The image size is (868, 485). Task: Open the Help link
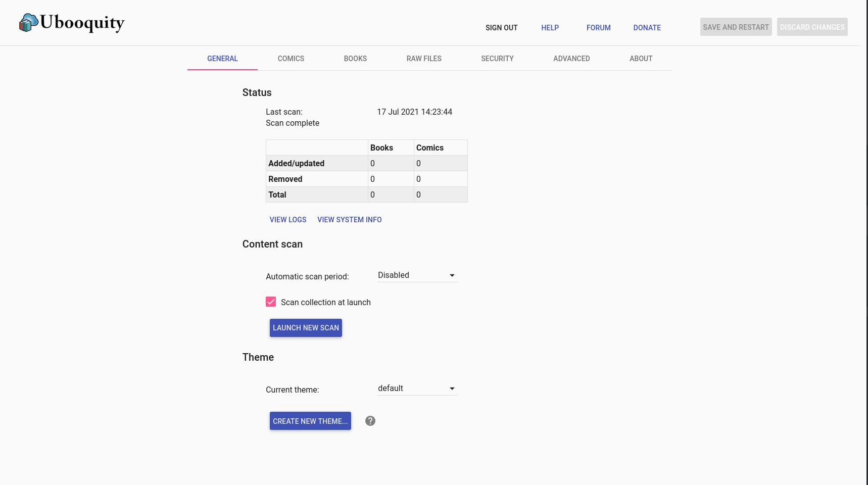pos(550,28)
